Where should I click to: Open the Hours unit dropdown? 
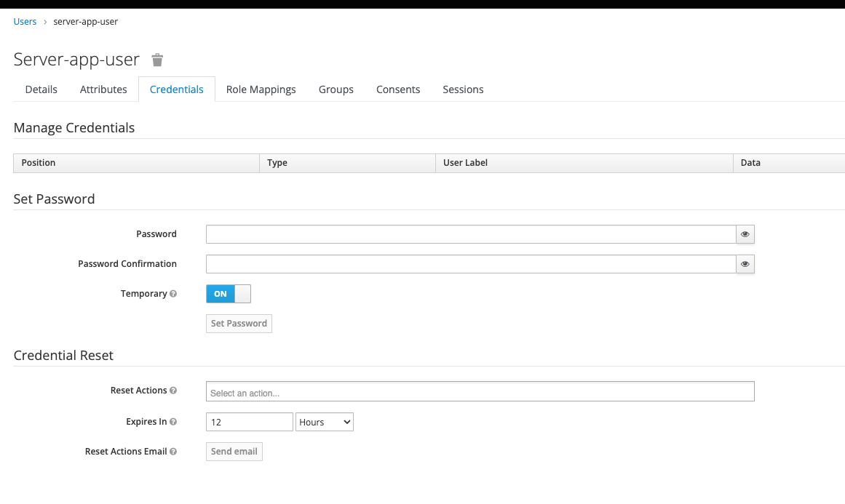325,422
